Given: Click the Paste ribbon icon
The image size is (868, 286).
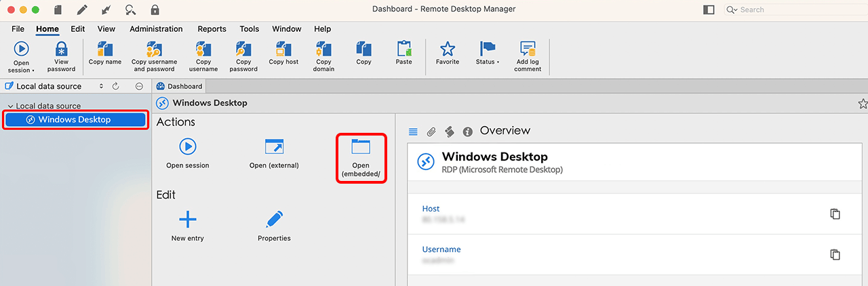Looking at the screenshot, I should (x=403, y=50).
